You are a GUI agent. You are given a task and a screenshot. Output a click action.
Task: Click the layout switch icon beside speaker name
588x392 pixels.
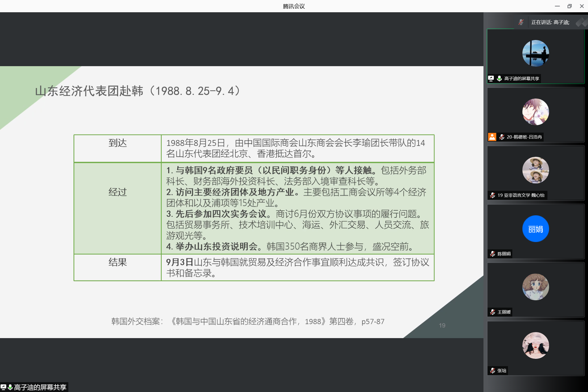(x=582, y=22)
